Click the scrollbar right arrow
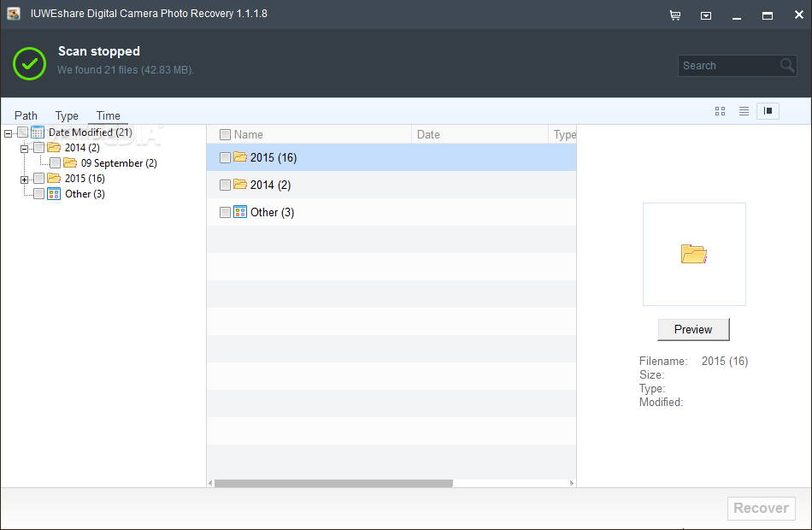The width and height of the screenshot is (812, 530). [x=571, y=483]
